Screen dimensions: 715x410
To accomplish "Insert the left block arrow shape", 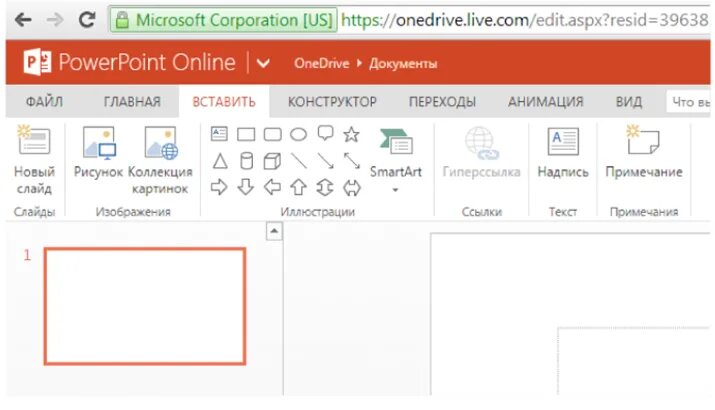I will tap(273, 187).
